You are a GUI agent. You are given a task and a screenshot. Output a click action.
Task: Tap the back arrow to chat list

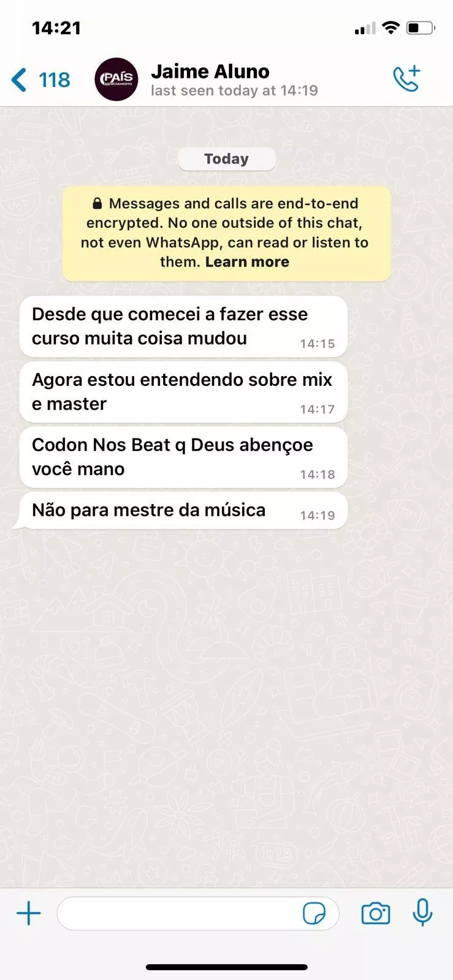point(19,80)
